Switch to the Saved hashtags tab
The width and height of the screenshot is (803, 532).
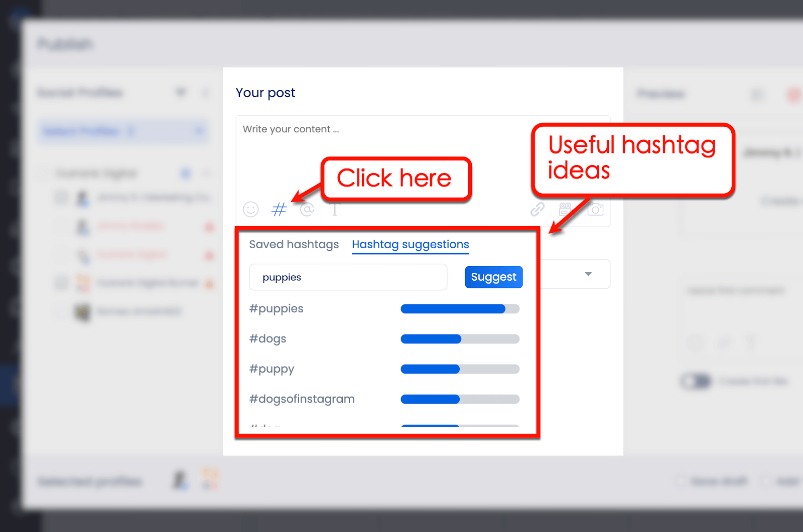pos(294,244)
